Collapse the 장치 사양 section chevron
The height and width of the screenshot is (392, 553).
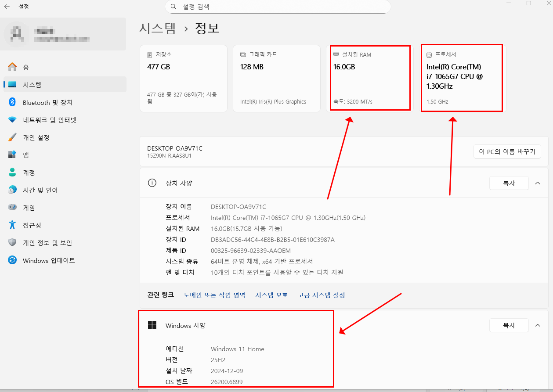pos(538,183)
